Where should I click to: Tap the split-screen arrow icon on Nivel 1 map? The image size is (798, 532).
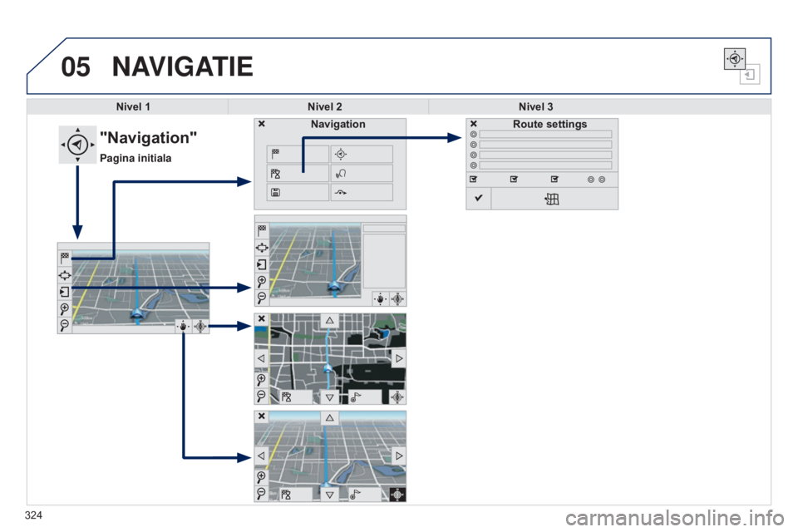pos(65,292)
